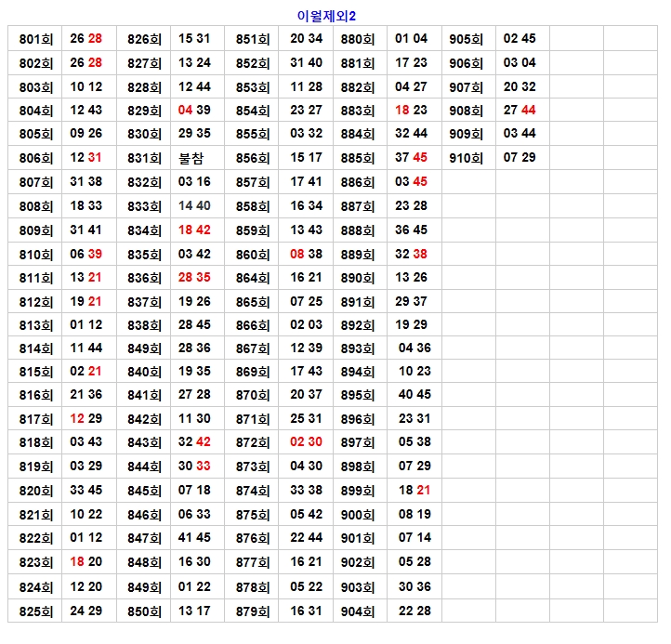The height and width of the screenshot is (644, 671).
Task: Select the 905회 round cell
Action: (x=467, y=39)
